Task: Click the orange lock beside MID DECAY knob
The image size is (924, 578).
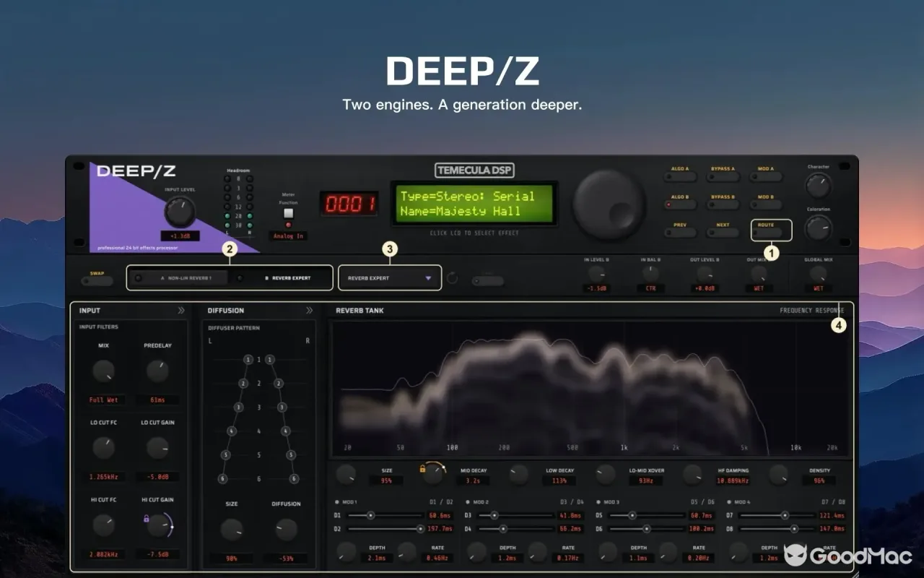Action: (x=422, y=469)
